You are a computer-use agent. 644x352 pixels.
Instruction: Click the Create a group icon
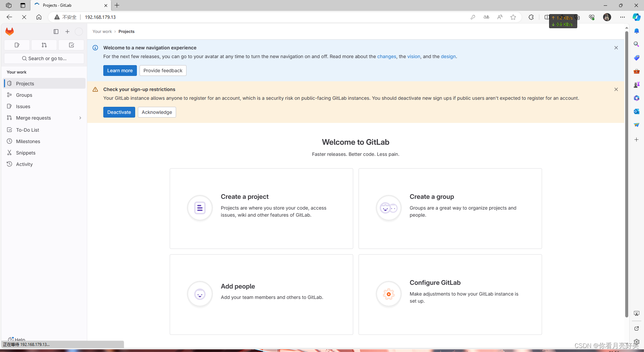389,208
